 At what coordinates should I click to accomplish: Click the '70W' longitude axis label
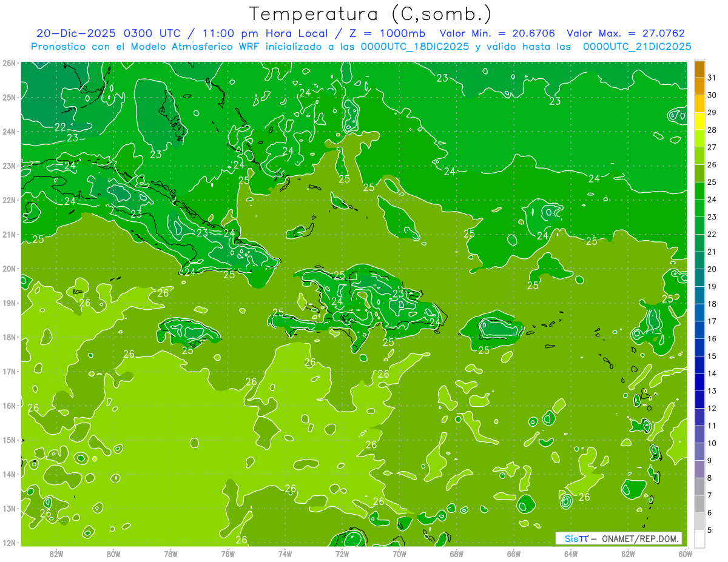point(399,554)
